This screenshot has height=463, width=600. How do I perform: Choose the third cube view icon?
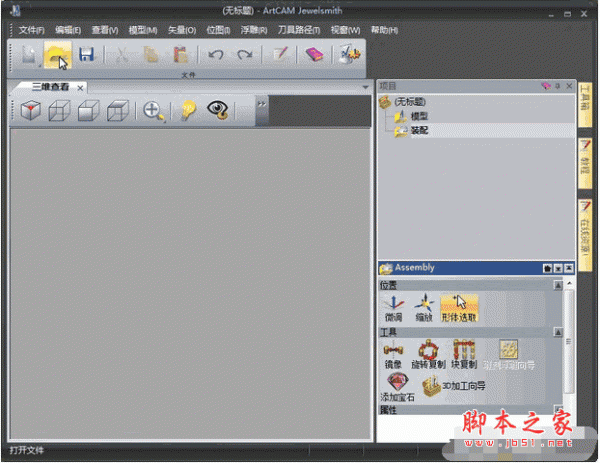point(88,111)
